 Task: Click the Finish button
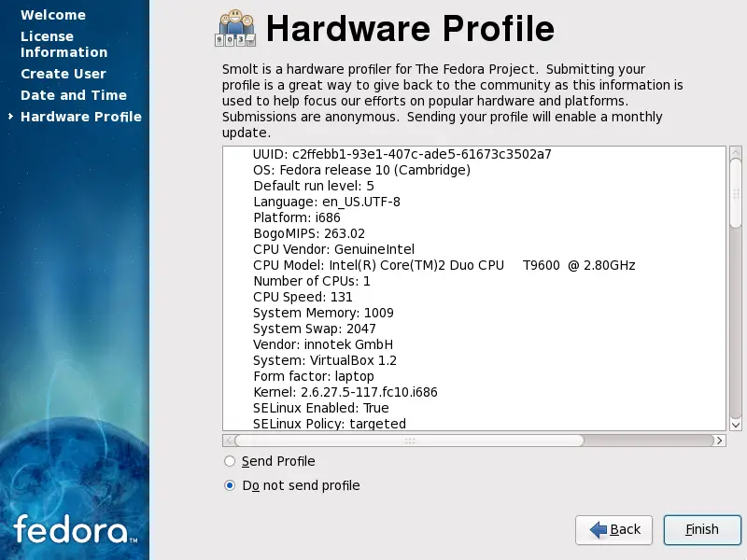702,529
